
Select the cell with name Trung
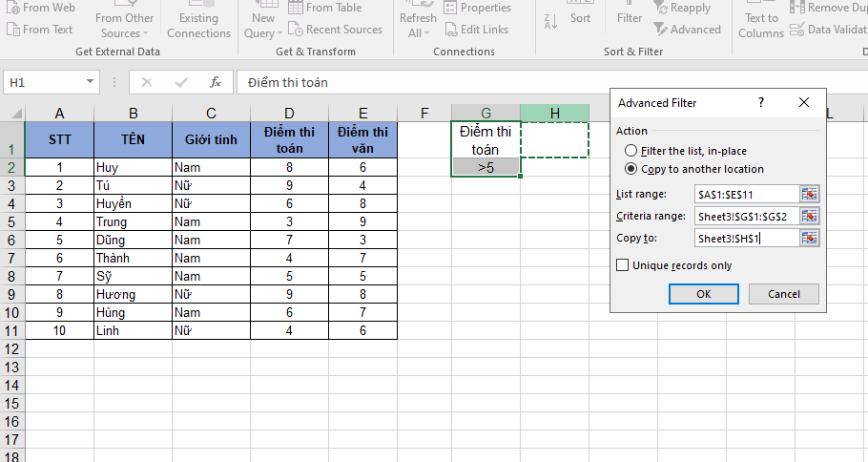click(133, 222)
